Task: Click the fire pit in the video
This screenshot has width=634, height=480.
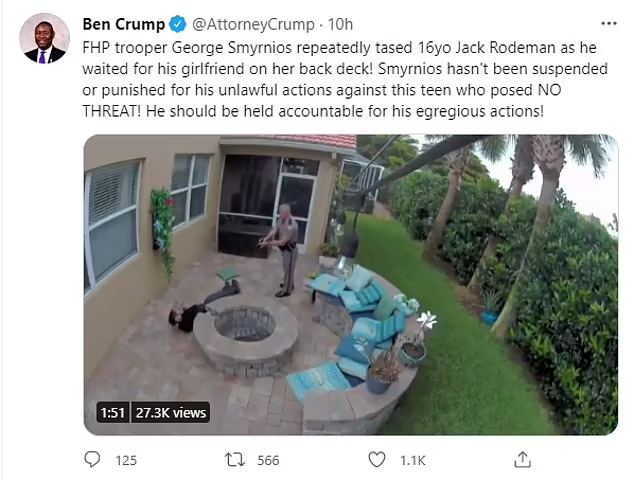Action: [x=245, y=338]
